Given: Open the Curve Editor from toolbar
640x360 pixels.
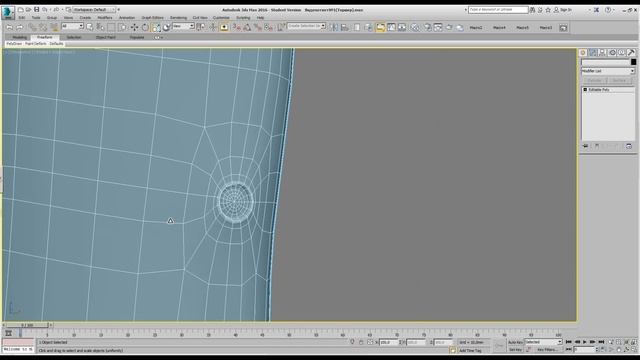Looking at the screenshot, I should tap(391, 27).
